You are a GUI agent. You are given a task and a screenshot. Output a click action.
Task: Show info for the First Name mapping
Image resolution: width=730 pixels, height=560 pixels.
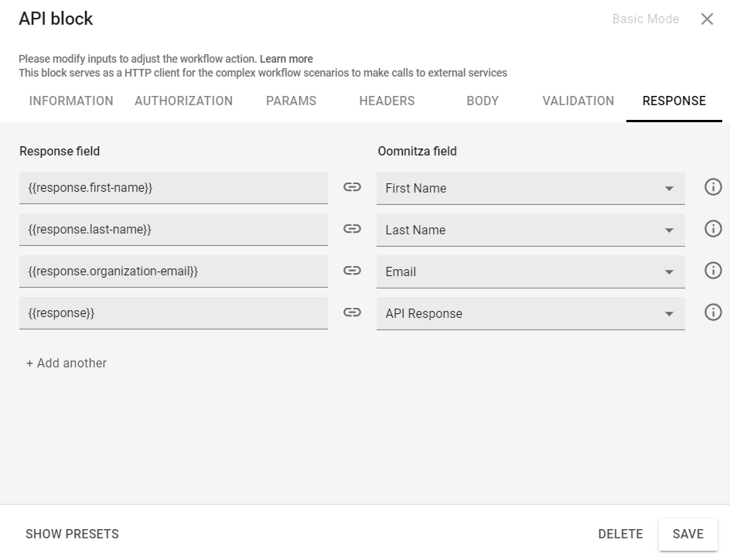click(x=713, y=187)
